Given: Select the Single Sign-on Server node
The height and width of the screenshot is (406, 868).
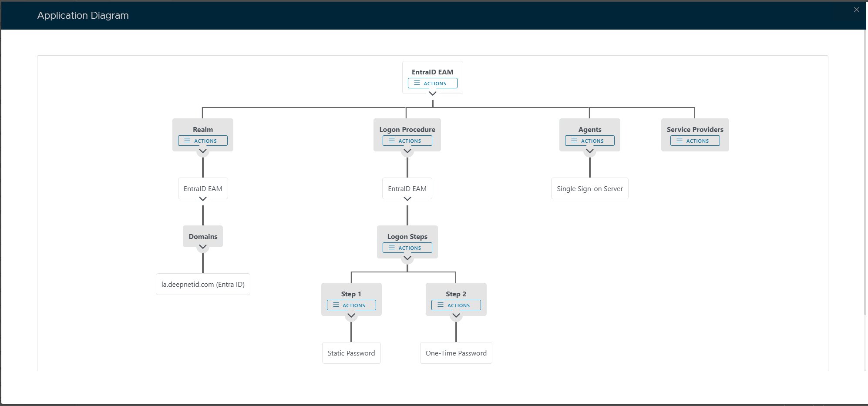Looking at the screenshot, I should click(589, 188).
